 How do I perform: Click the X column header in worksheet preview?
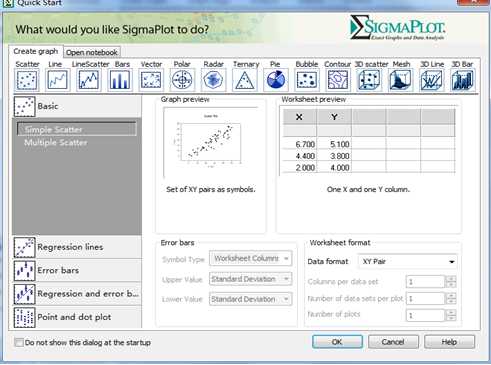(x=300, y=117)
